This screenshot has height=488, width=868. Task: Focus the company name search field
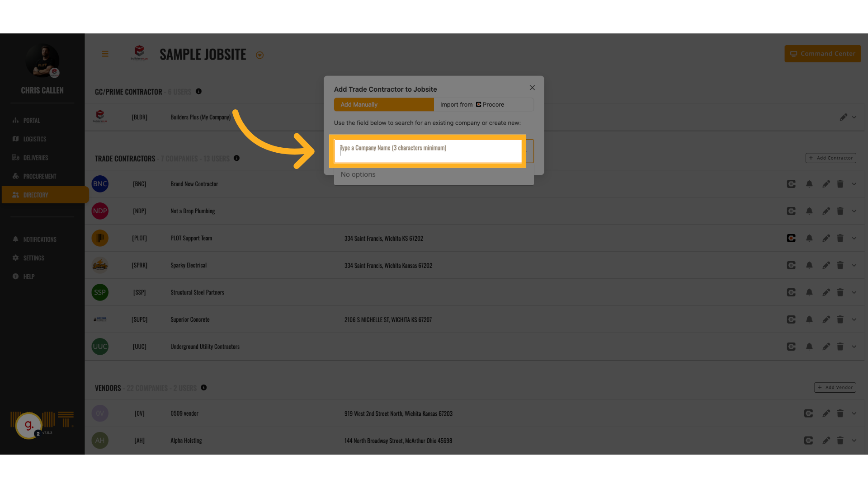tap(427, 150)
